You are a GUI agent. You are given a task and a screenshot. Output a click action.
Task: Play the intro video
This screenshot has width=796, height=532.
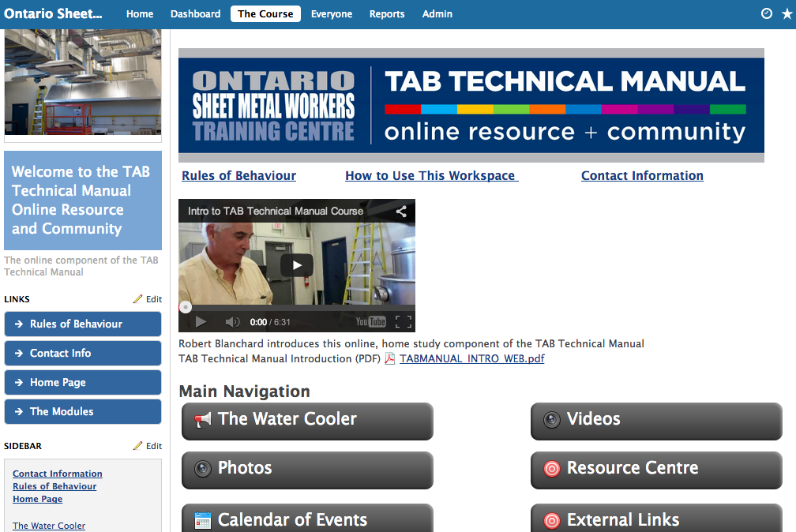[x=297, y=265]
